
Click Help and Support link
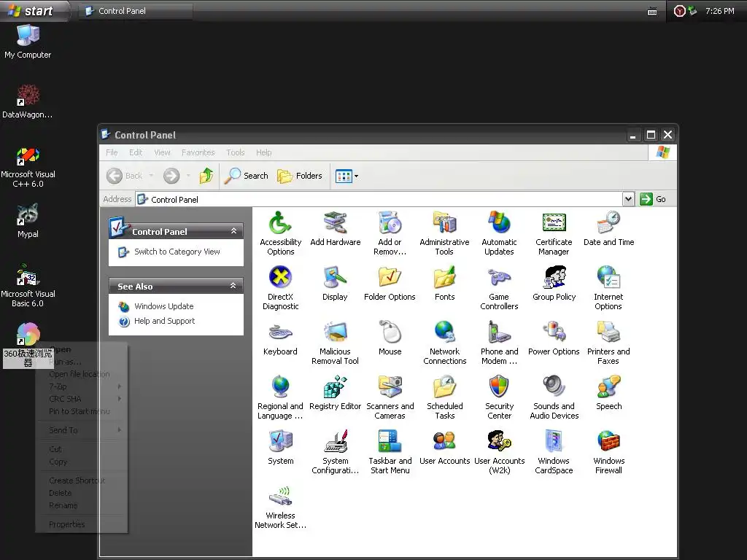click(x=164, y=321)
